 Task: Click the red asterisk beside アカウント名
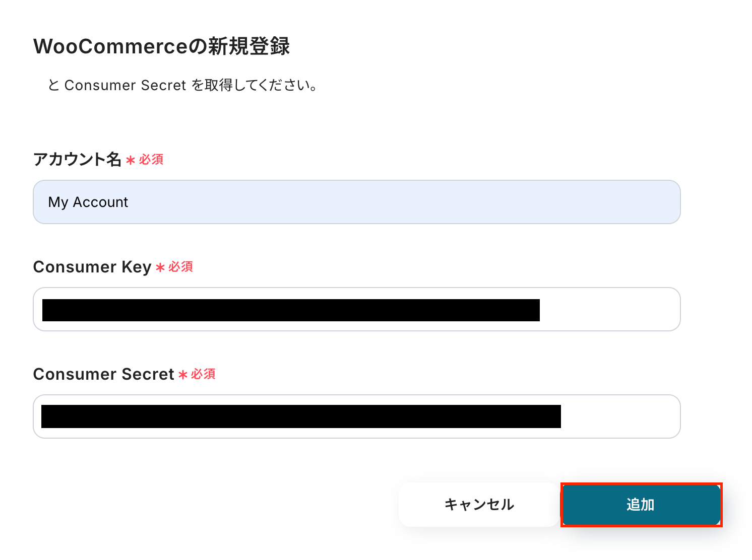(x=131, y=161)
